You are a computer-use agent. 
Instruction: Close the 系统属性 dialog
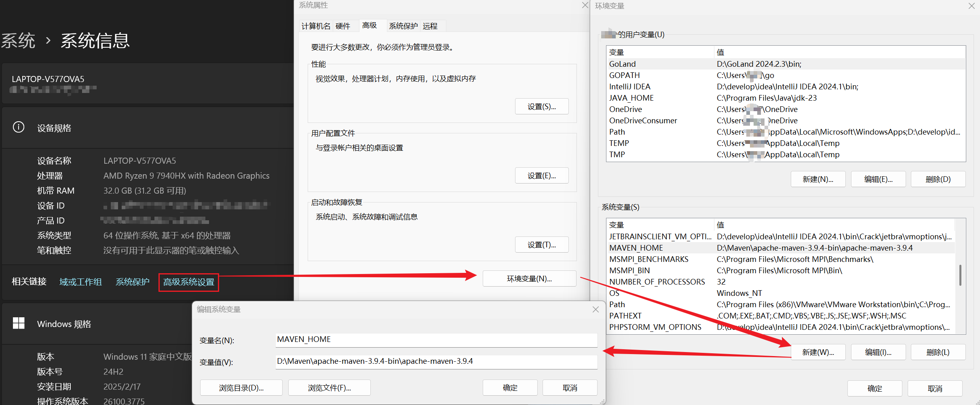(585, 5)
